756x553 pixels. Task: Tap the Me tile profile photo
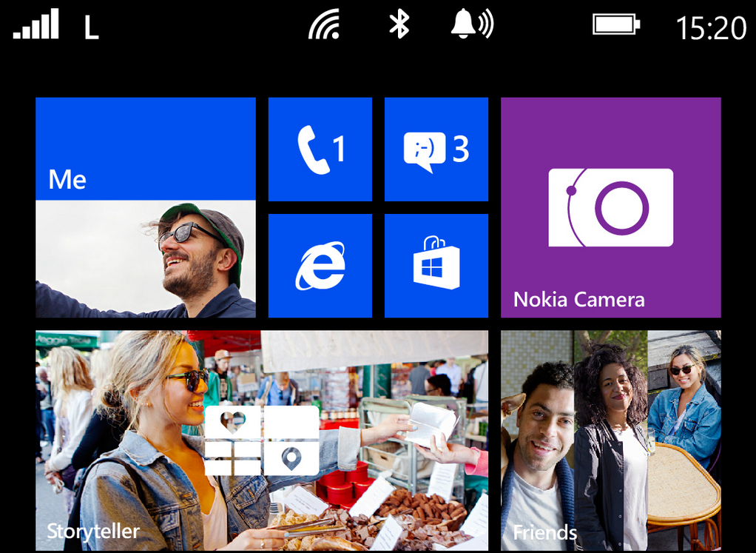[146, 259]
